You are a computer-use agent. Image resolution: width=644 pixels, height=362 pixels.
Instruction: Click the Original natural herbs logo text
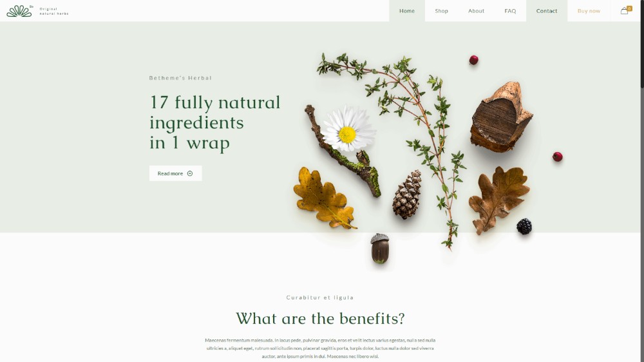[54, 11]
